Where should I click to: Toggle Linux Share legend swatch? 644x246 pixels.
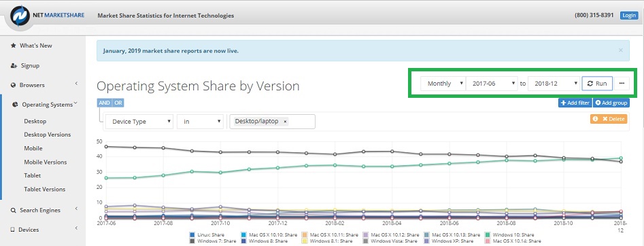[x=192, y=235]
